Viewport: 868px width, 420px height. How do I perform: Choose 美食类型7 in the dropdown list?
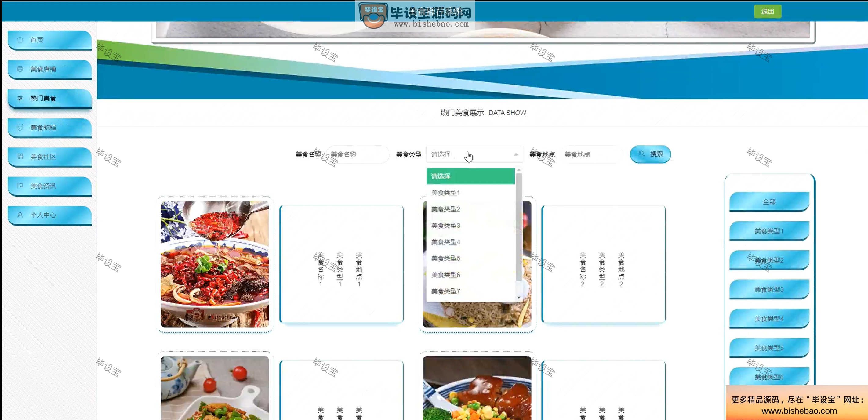click(x=470, y=291)
